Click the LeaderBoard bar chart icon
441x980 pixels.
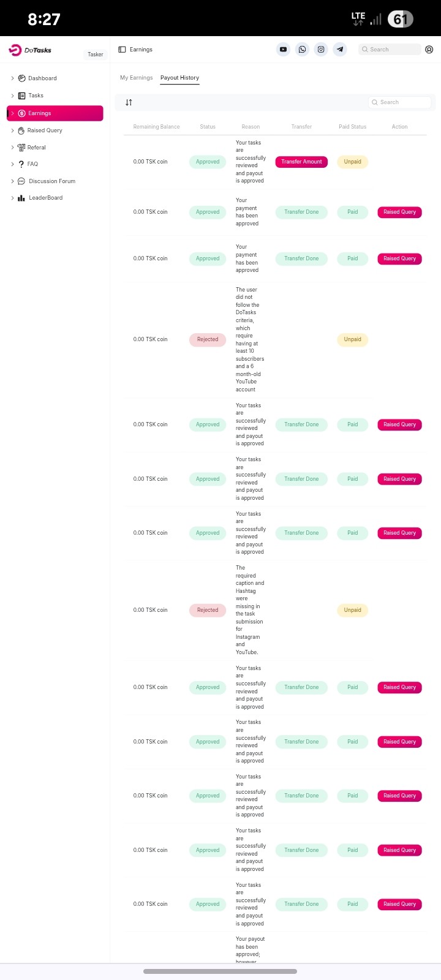21,198
